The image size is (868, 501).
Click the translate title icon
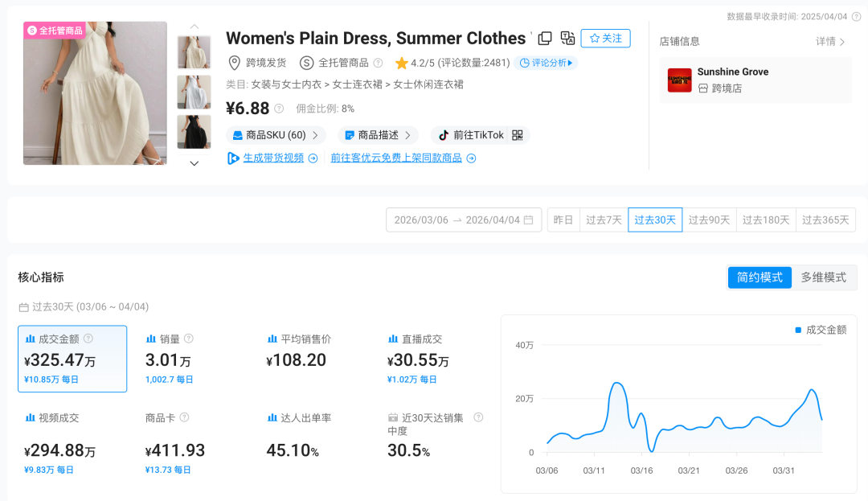point(567,38)
